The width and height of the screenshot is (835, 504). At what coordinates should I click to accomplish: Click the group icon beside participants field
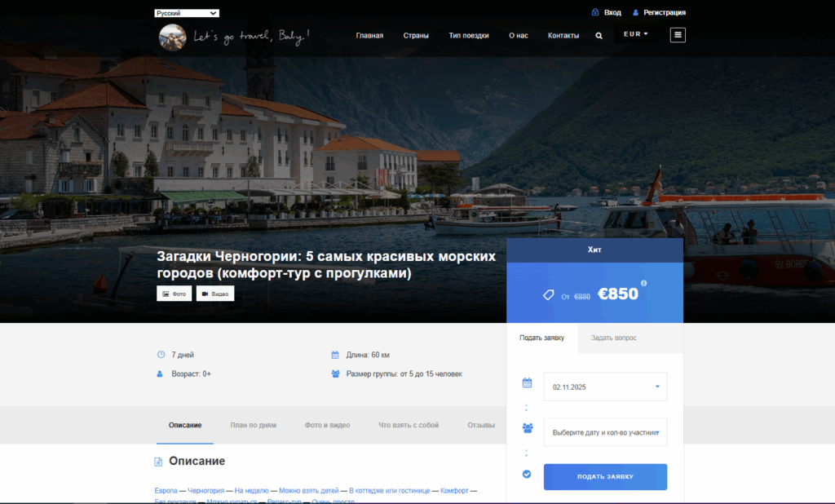click(528, 428)
